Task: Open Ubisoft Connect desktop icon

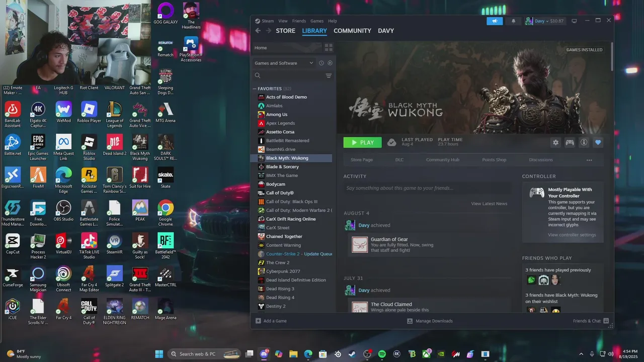Action: tap(63, 279)
